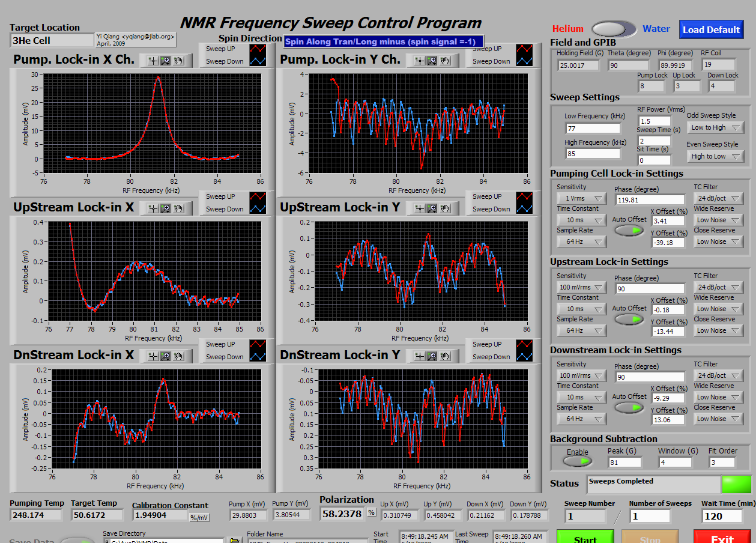
Task: Select cursor tool on Pump. Lock-in X graph
Action: pyautogui.click(x=153, y=61)
